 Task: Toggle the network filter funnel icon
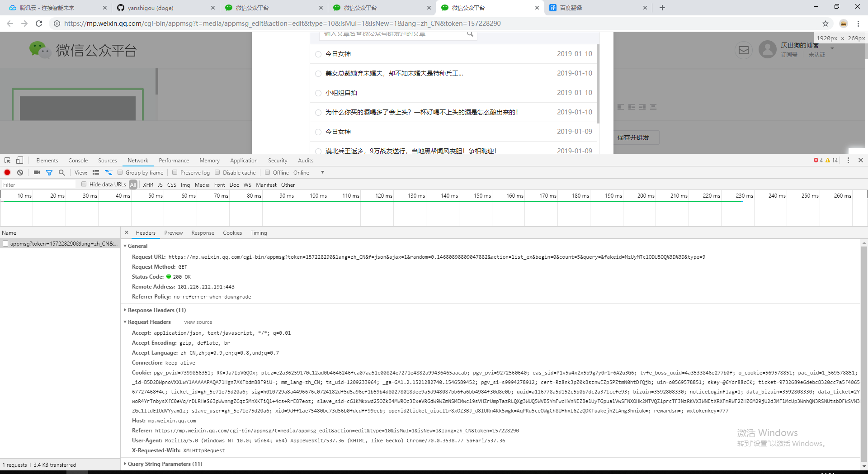49,173
